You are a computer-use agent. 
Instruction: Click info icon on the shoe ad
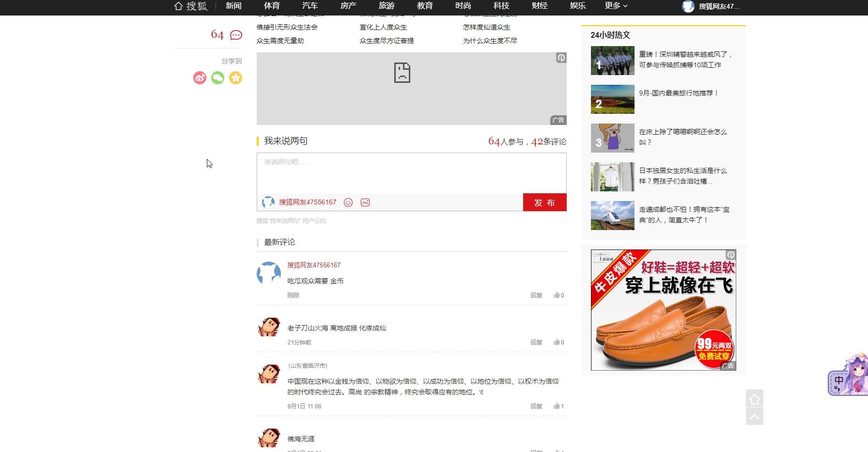(x=730, y=255)
